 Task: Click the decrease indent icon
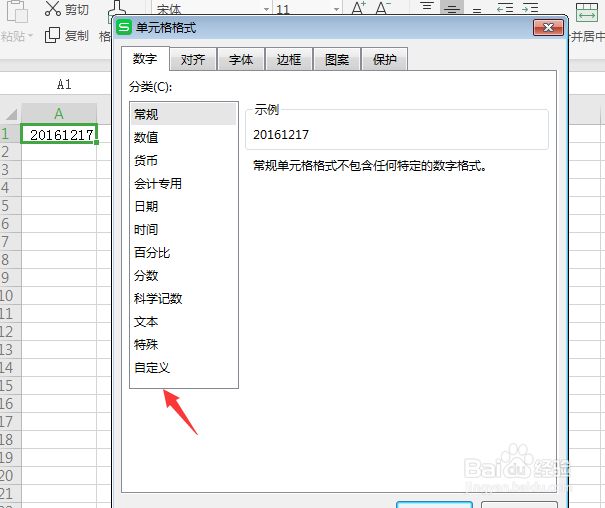coord(505,8)
